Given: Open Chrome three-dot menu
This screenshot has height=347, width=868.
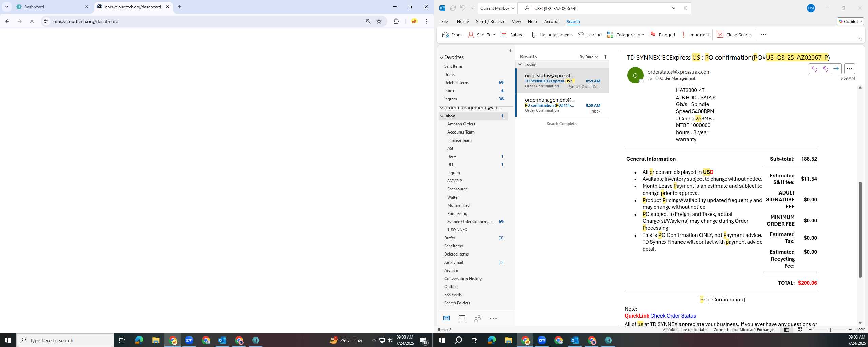Looking at the screenshot, I should click(x=427, y=21).
